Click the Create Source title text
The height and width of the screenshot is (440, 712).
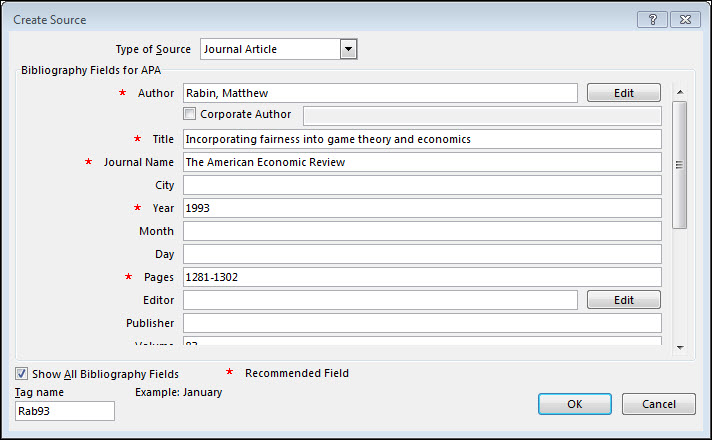click(x=49, y=20)
